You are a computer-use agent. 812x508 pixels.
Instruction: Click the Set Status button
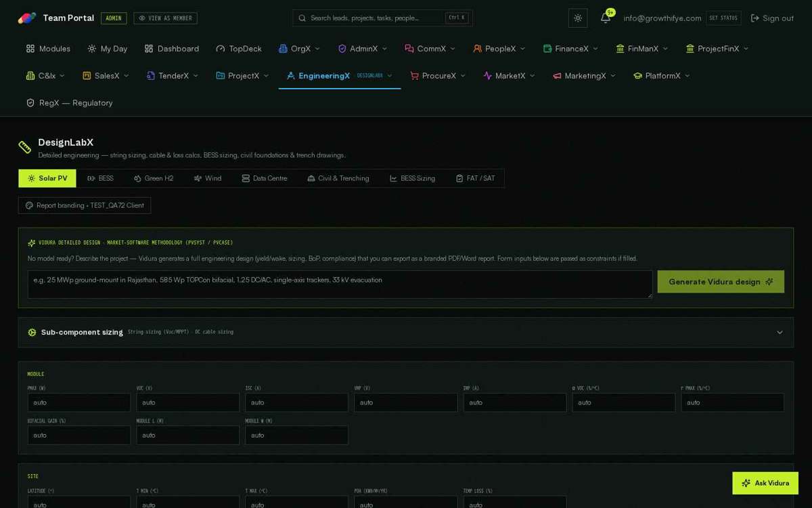point(723,18)
